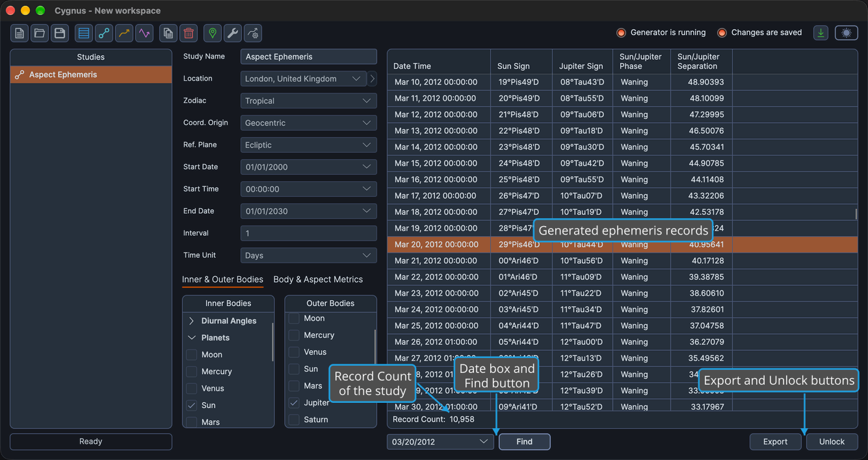Click the value 46.50076 in table
The height and width of the screenshot is (460, 868).
point(707,131)
